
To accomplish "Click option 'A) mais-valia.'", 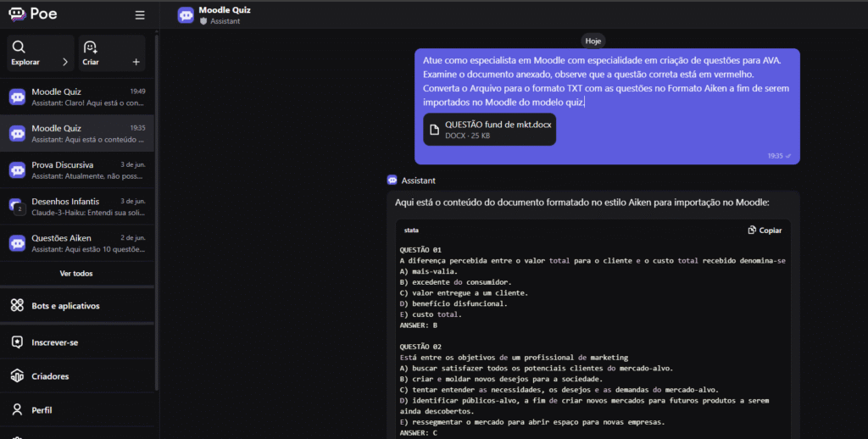I will click(429, 271).
